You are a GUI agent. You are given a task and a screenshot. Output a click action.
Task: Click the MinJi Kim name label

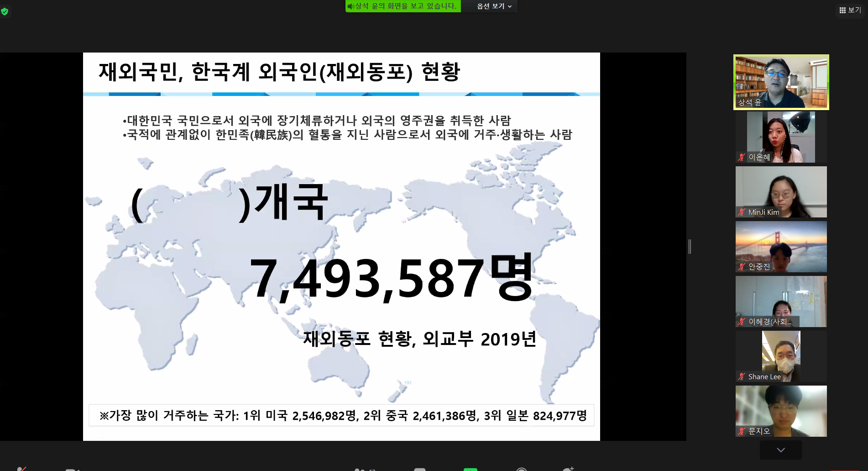click(x=764, y=212)
